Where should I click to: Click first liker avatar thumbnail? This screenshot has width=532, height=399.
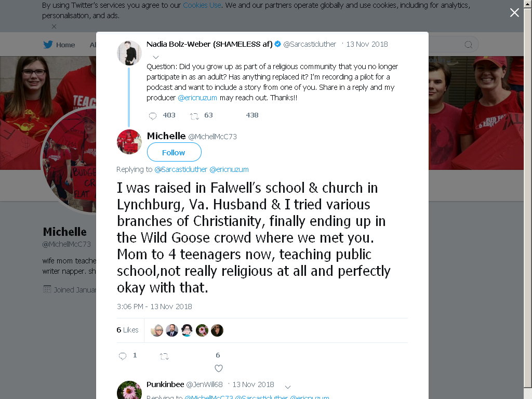(x=157, y=330)
